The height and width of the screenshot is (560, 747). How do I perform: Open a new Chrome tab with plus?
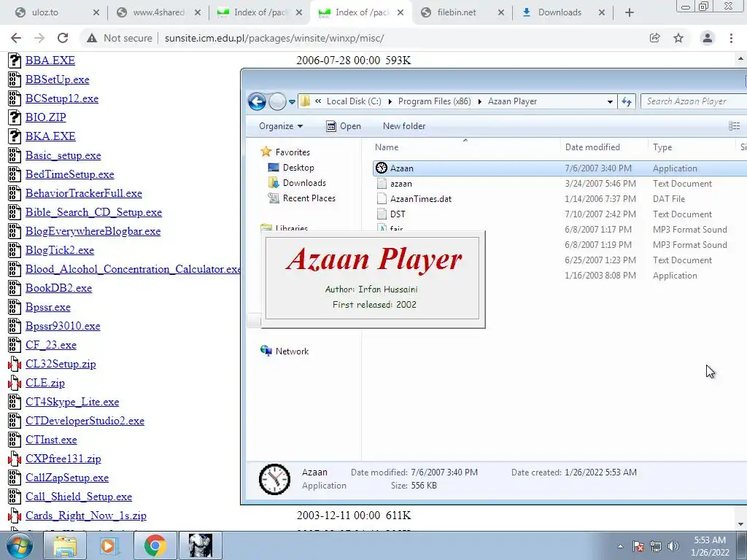[630, 12]
